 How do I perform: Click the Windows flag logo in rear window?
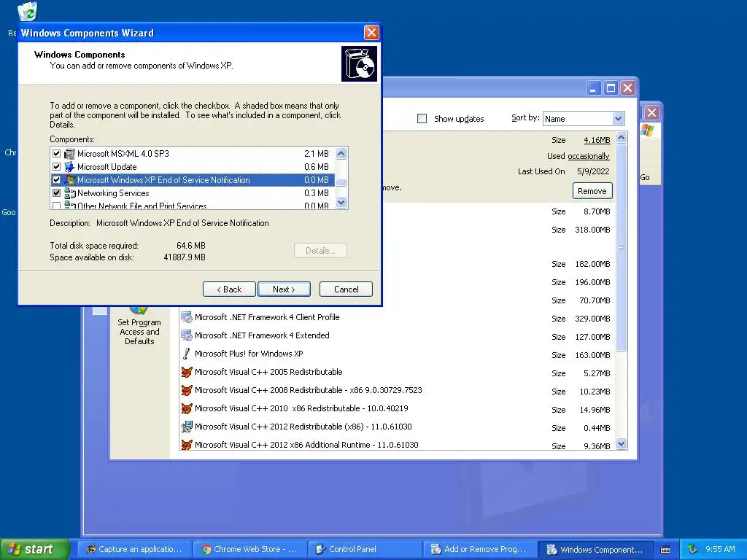tap(648, 130)
